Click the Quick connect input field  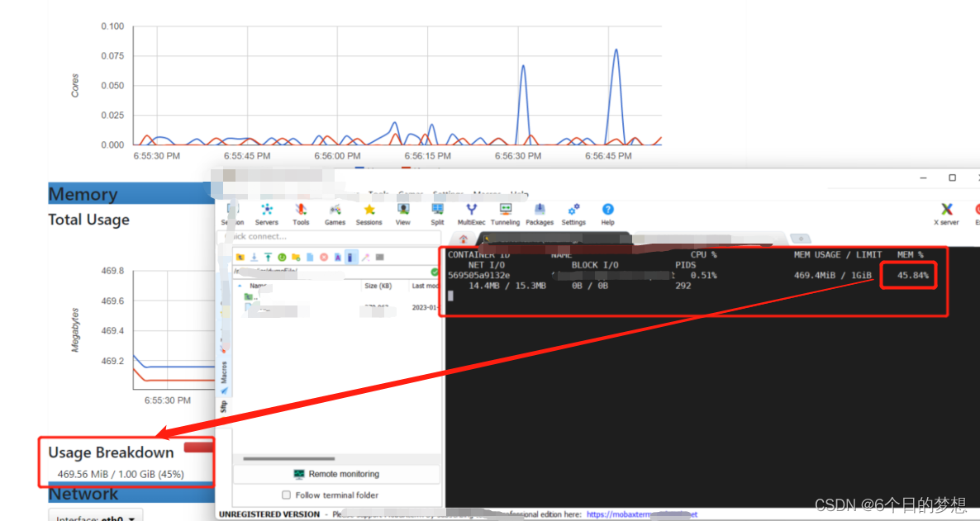click(330, 237)
